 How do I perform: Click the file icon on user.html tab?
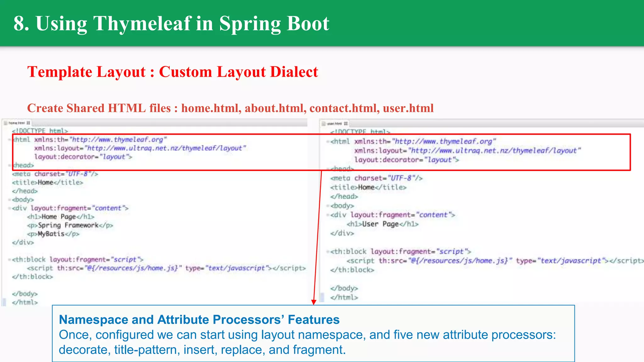tap(324, 123)
